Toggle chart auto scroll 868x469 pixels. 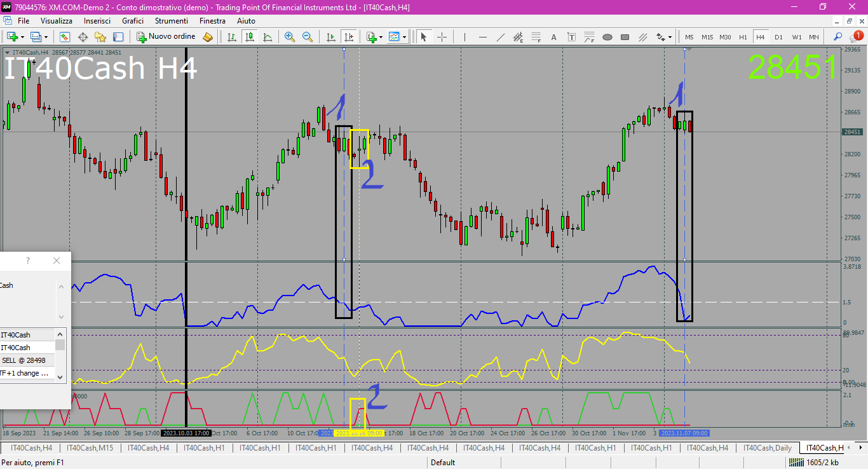[x=330, y=37]
